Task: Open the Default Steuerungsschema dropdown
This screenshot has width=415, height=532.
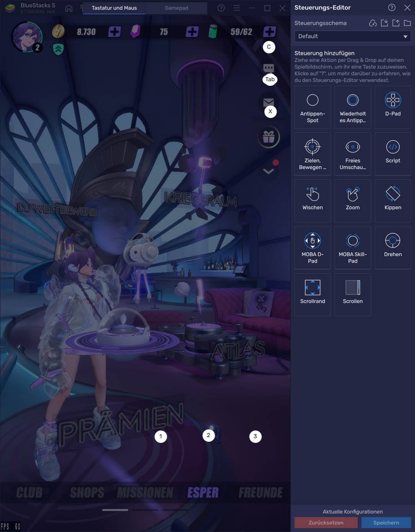Action: point(352,36)
